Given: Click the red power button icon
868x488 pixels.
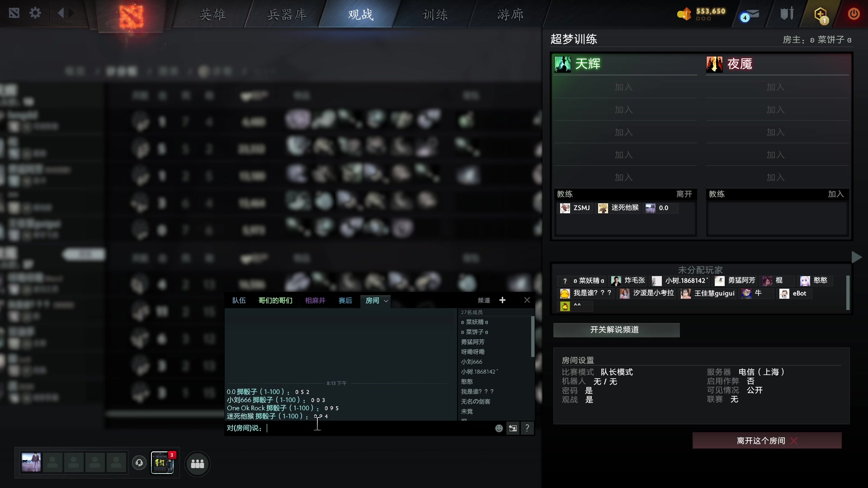Looking at the screenshot, I should pos(854,14).
